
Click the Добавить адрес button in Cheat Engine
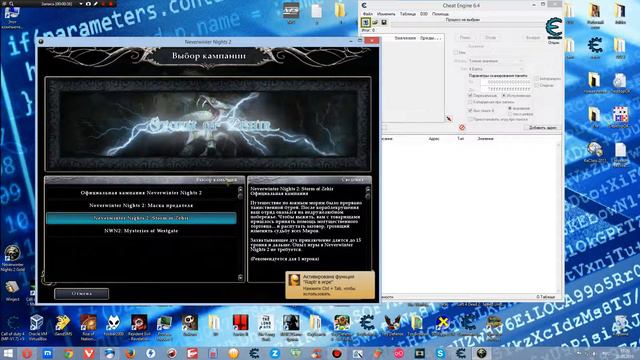pos(542,128)
